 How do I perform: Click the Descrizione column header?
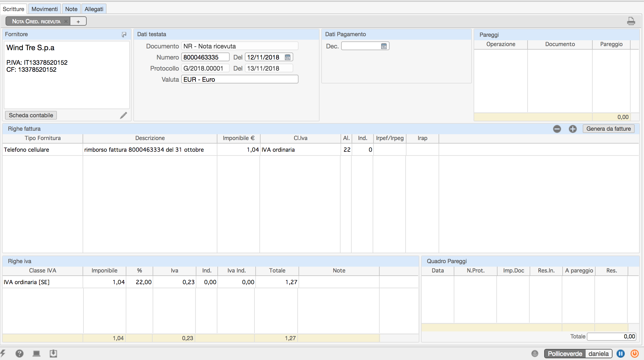[150, 138]
